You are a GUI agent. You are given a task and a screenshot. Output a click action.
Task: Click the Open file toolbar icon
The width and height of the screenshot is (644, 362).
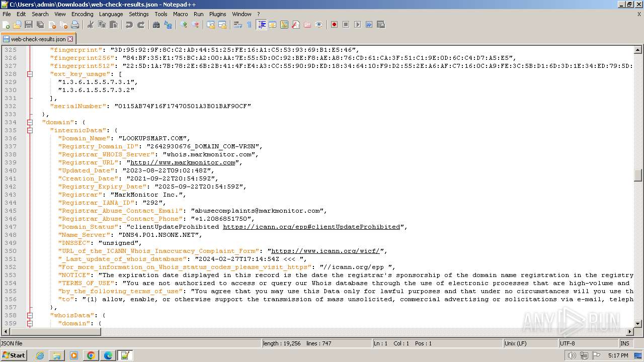17,25
